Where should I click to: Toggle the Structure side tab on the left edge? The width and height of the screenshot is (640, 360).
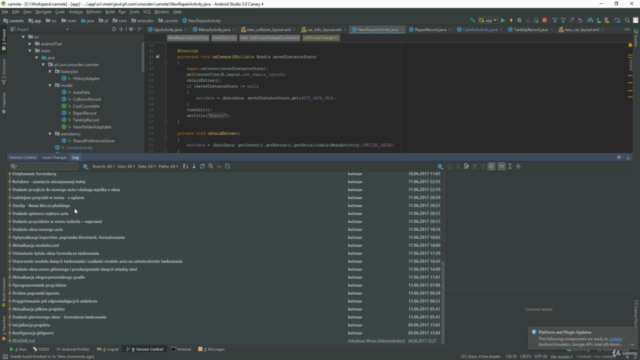4,72
